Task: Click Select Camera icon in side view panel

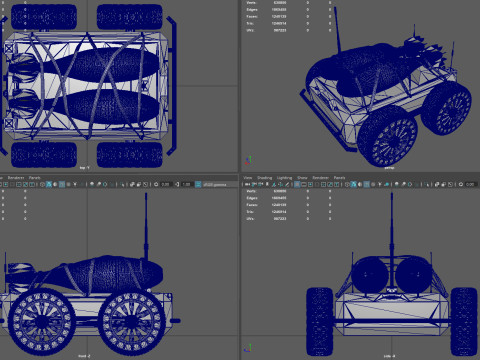Action: coord(247,184)
